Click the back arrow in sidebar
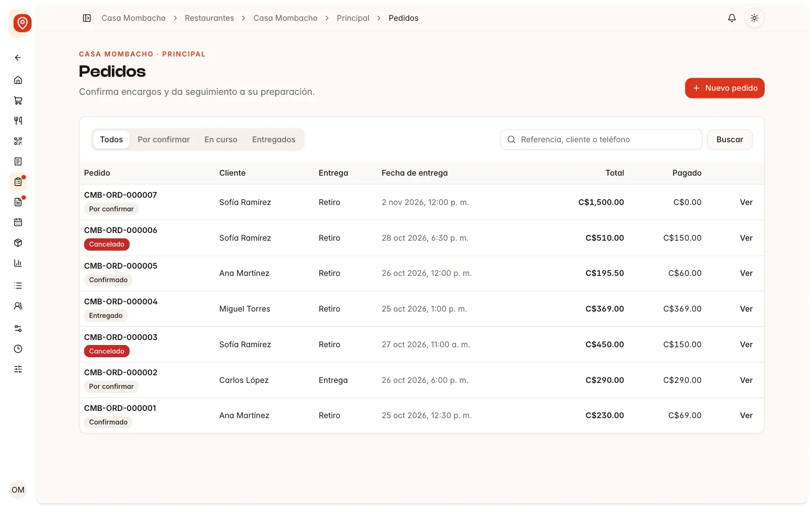 pyautogui.click(x=18, y=57)
